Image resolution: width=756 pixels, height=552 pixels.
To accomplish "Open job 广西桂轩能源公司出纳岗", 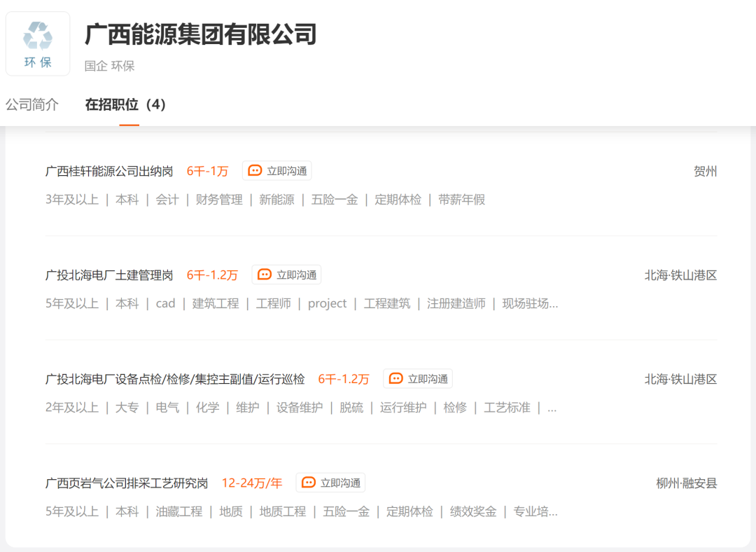I will point(109,172).
